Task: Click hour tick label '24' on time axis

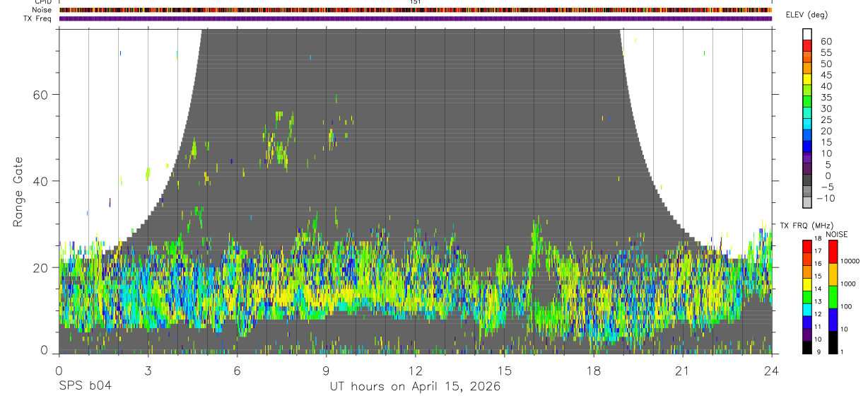Action: (x=771, y=371)
